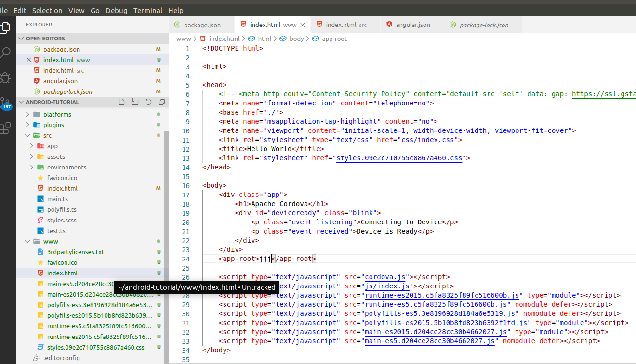Image resolution: width=636 pixels, height=364 pixels.
Task: Click New File icon in ANDROID-TUTORIAL header
Action: 121,102
